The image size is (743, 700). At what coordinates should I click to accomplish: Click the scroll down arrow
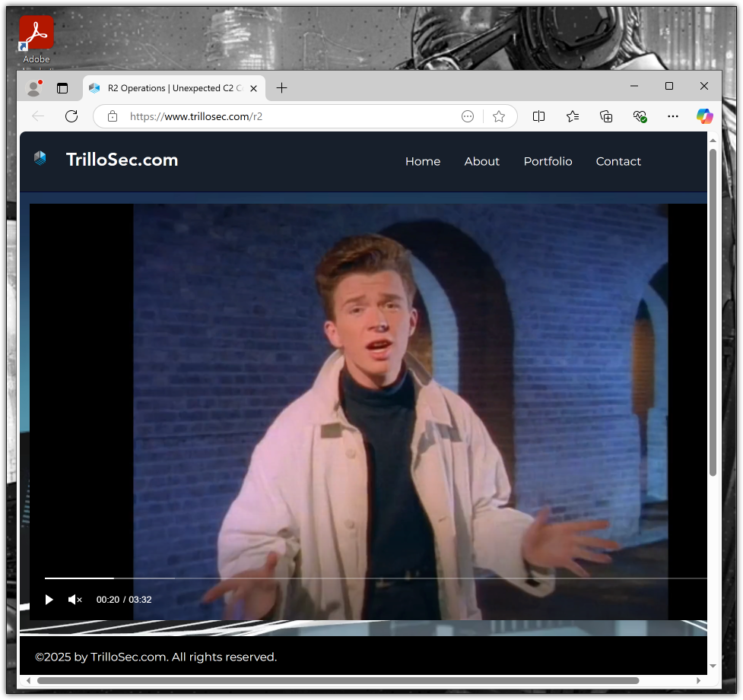[x=713, y=667]
